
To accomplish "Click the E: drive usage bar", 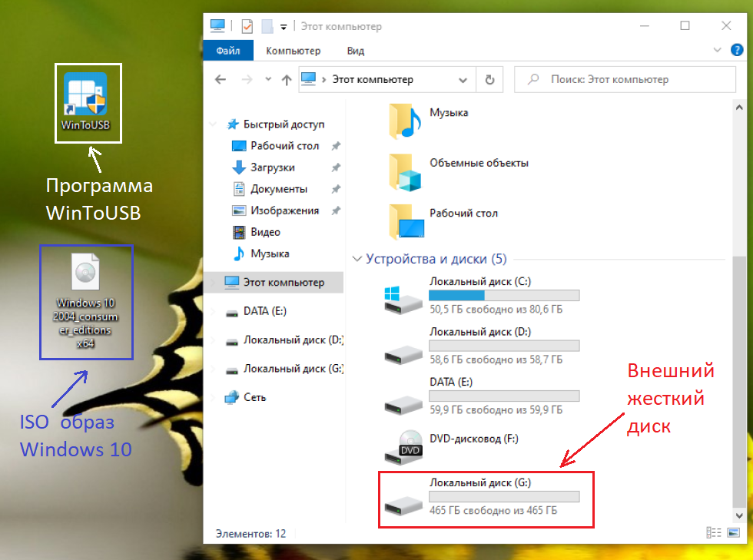I will pos(504,396).
